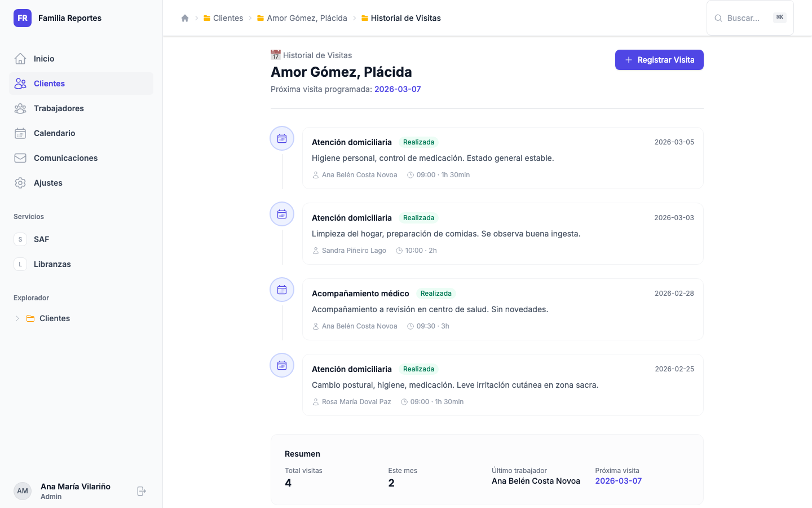
Task: Click timeline icon for 2026-03-03 visit
Action: pos(282,214)
